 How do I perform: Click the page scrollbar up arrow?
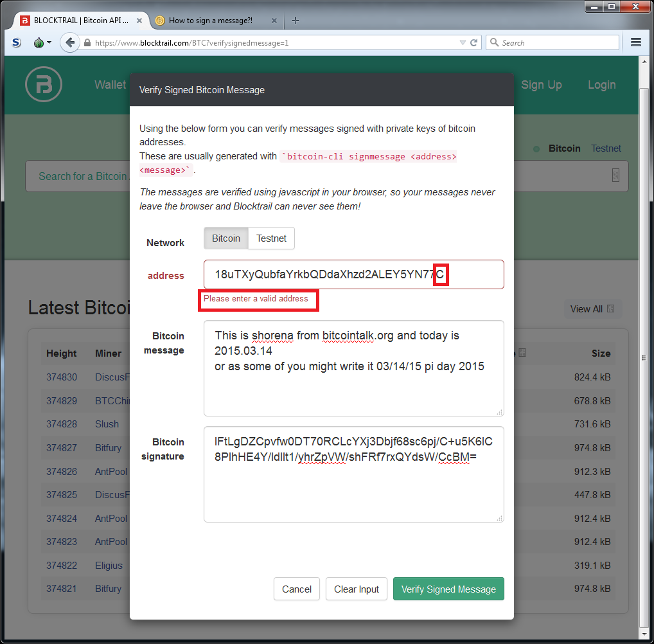click(644, 61)
